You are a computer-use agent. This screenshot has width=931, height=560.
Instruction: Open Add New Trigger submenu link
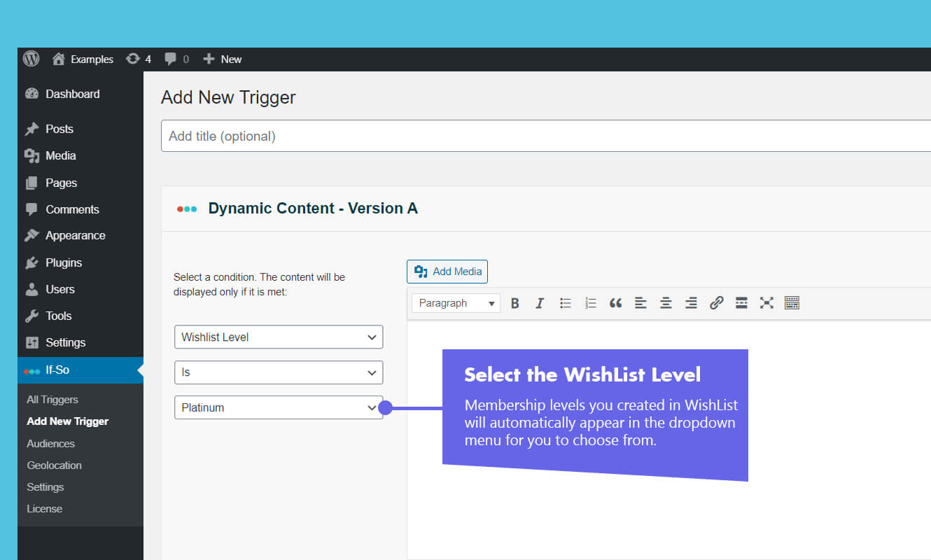tap(68, 421)
